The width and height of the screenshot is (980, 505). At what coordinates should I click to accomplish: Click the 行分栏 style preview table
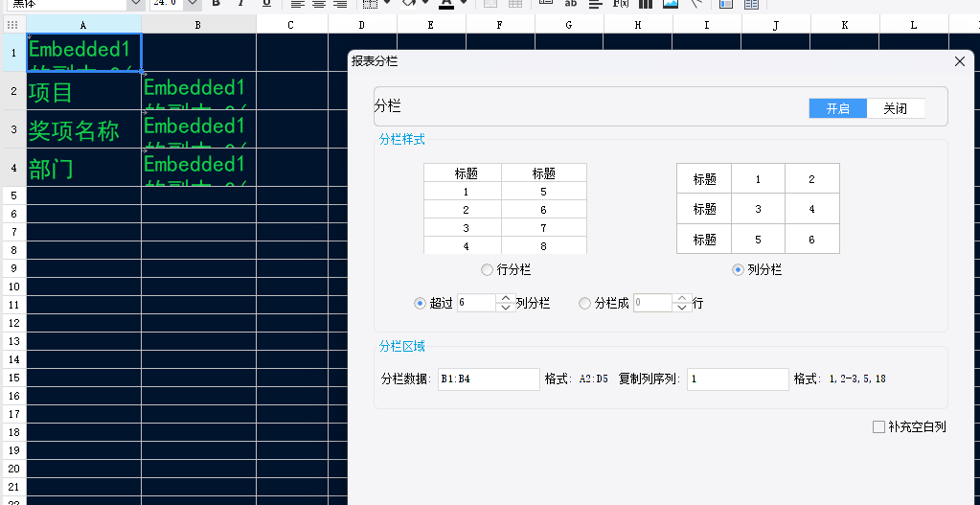pyautogui.click(x=505, y=209)
